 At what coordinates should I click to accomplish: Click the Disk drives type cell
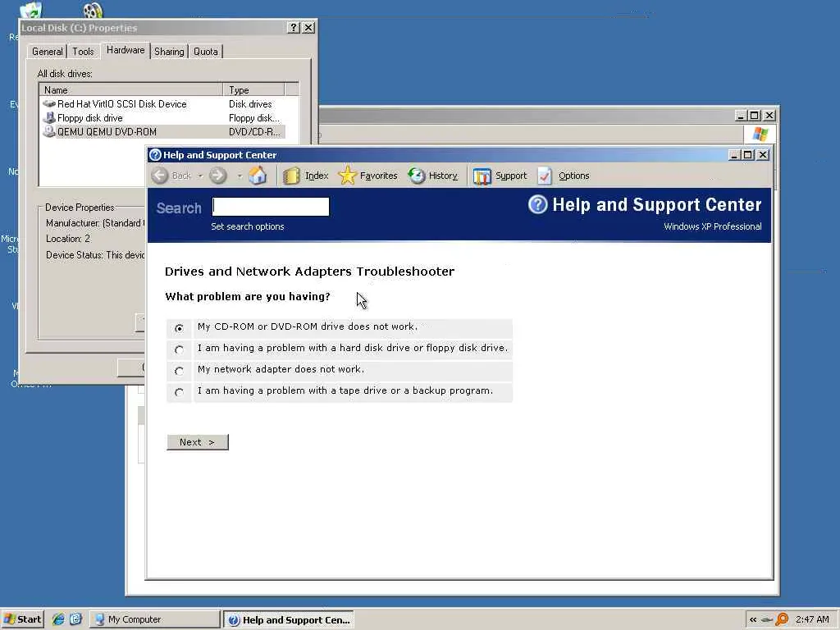(250, 104)
